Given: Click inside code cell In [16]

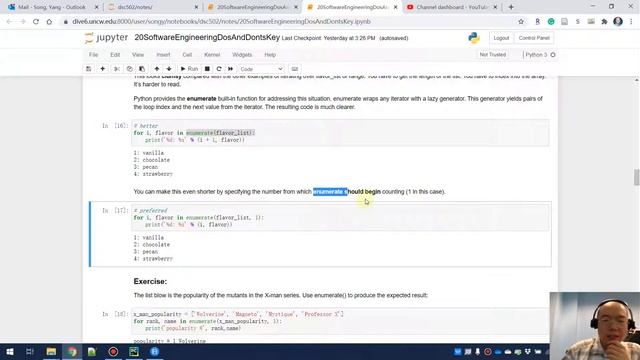Looking at the screenshot, I should click(340, 133).
